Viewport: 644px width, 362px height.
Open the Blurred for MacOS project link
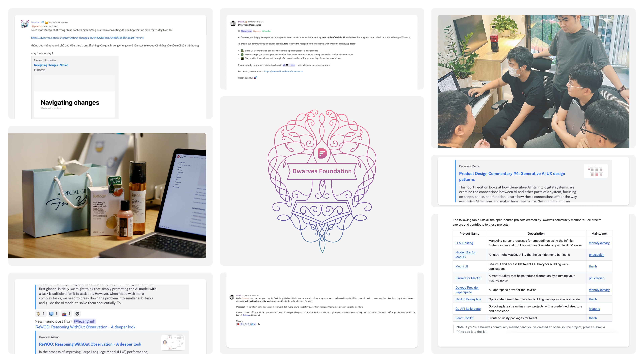468,278
